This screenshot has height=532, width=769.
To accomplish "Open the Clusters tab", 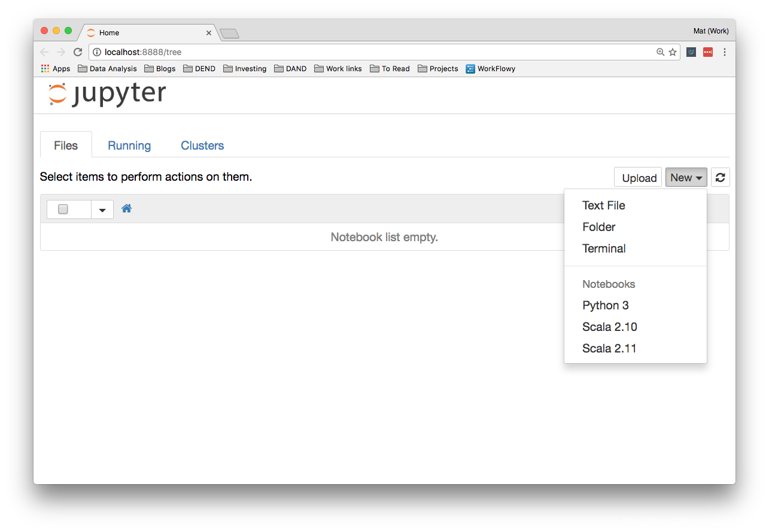I will (202, 145).
